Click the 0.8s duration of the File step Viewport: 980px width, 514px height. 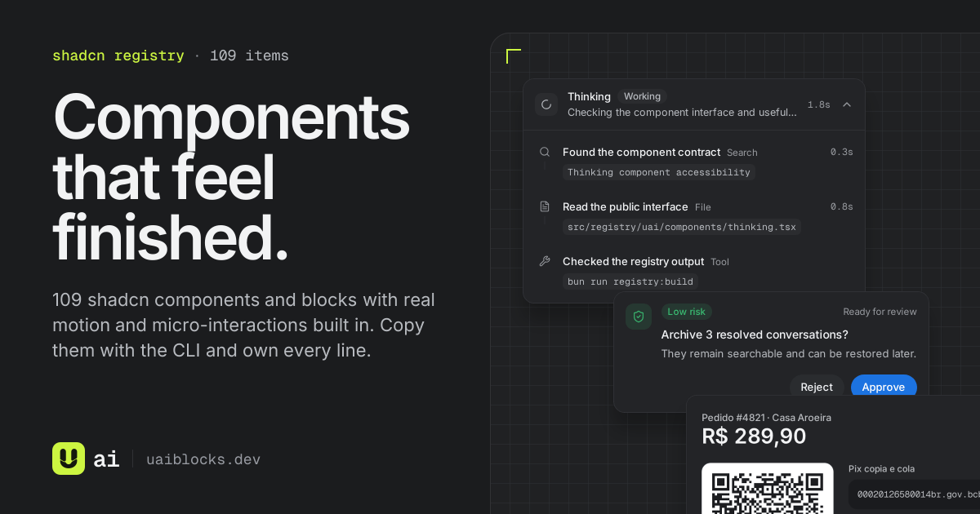click(x=842, y=206)
